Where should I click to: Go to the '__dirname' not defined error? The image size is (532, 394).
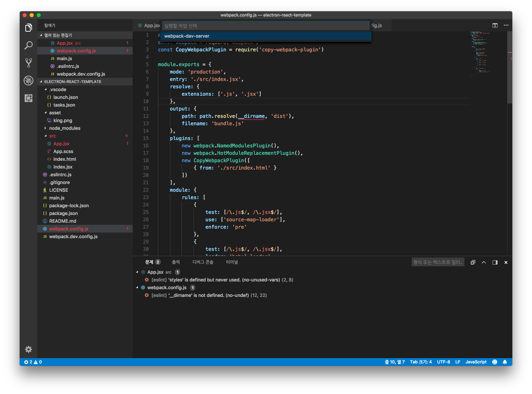209,295
